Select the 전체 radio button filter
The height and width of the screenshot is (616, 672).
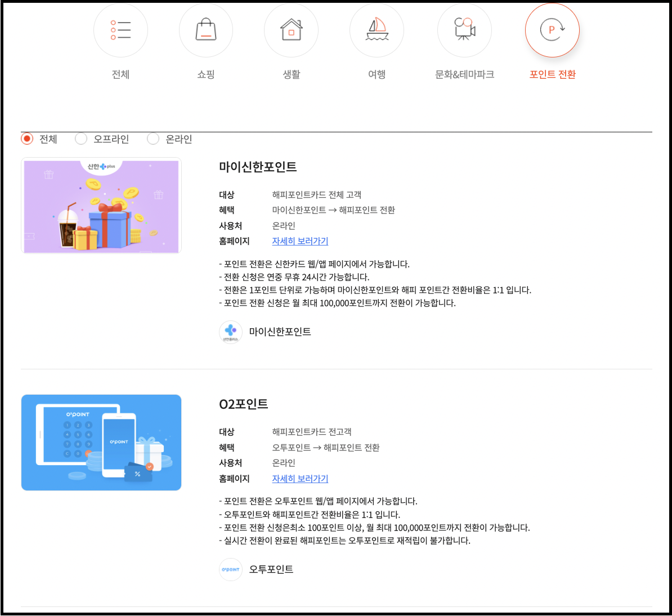pos(27,139)
